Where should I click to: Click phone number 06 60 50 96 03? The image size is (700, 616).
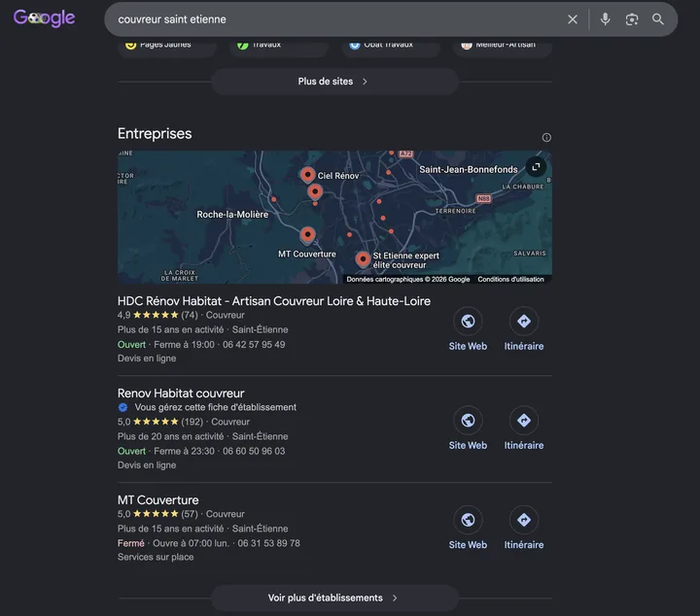tap(254, 451)
